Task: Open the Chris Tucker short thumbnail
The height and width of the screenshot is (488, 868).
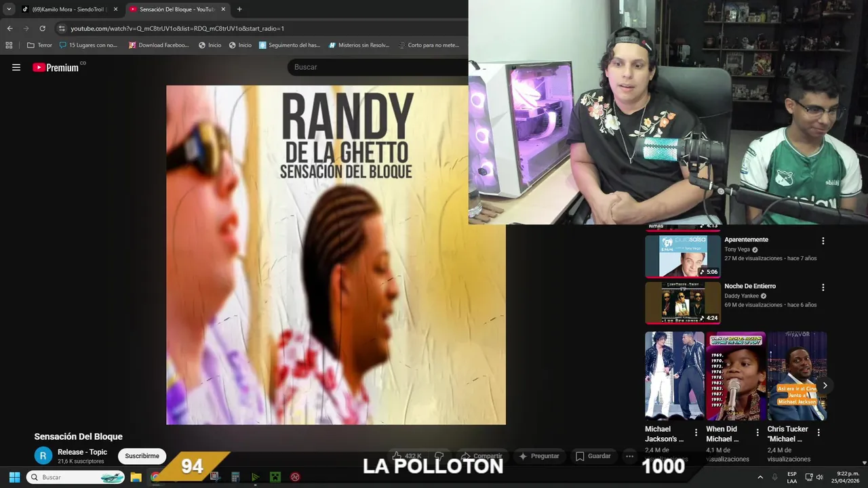Action: (797, 376)
